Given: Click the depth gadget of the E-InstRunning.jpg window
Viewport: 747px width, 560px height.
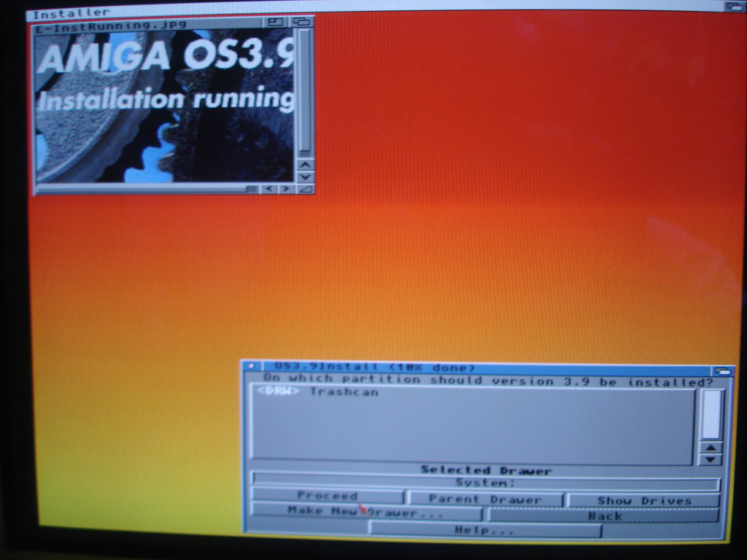Looking at the screenshot, I should click(301, 21).
